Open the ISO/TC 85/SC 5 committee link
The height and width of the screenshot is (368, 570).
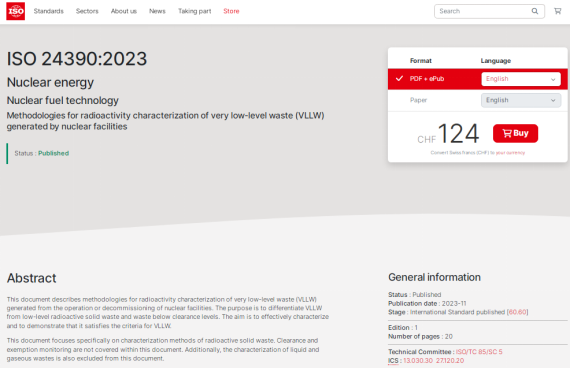[x=479, y=352]
